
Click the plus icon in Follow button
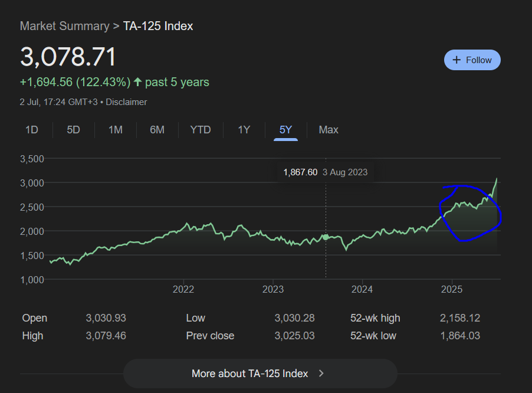point(457,60)
